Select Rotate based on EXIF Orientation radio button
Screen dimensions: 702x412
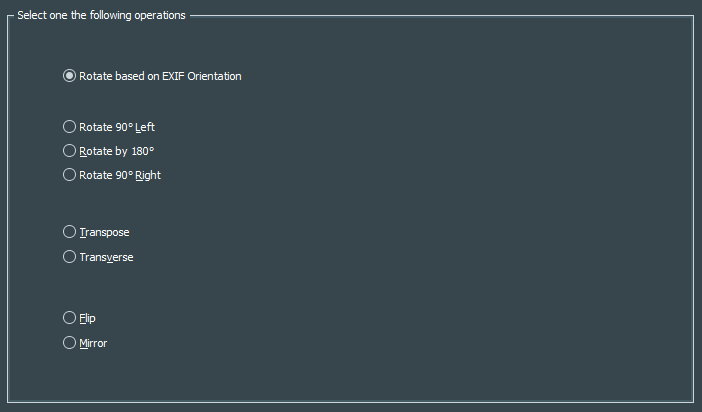tap(69, 76)
